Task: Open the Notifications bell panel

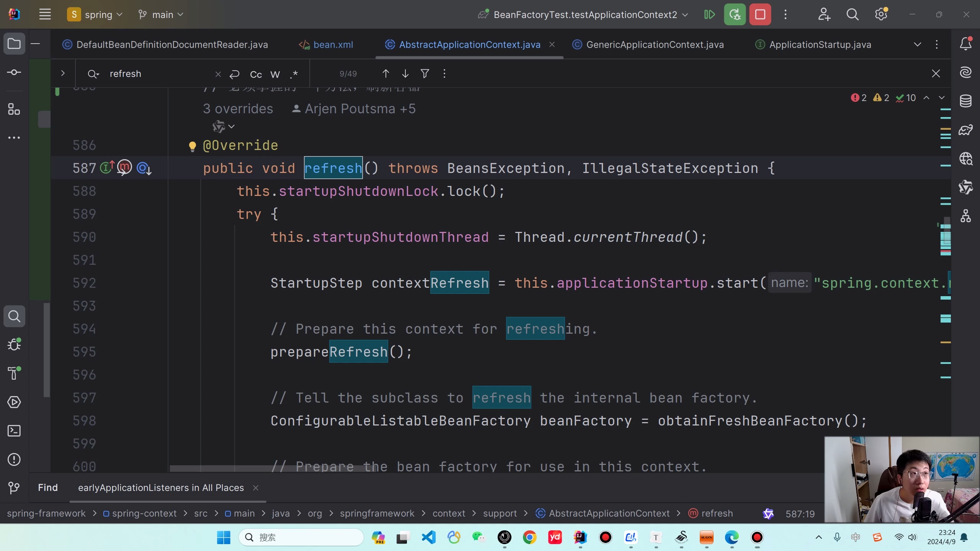Action: [x=965, y=44]
